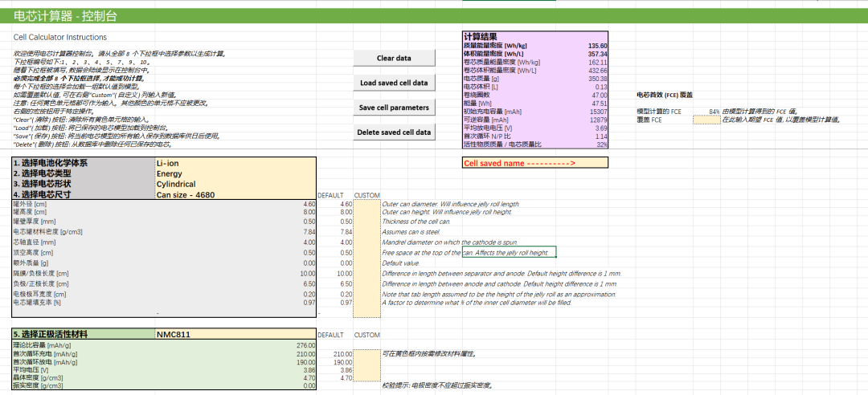This screenshot has height=395, width=868.
Task: Open the Li-ion chemistry dropdown cell
Action: click(x=235, y=163)
